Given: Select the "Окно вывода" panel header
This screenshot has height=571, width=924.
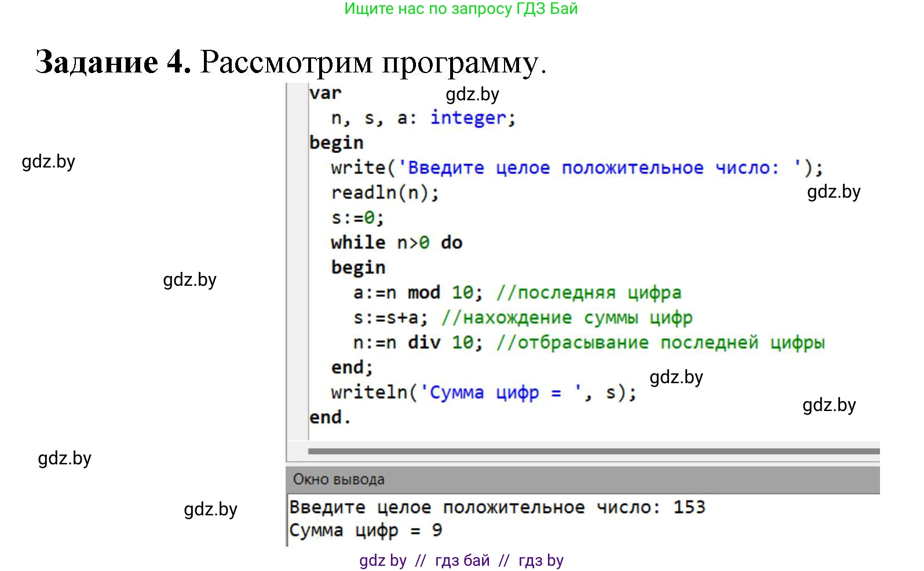Looking at the screenshot, I should pos(339,479).
